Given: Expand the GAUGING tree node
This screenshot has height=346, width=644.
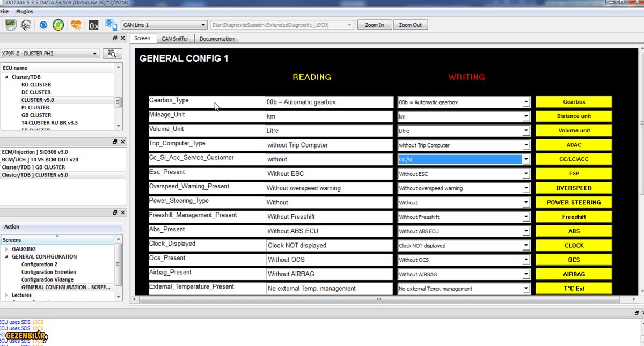Looking at the screenshot, I should (6, 249).
